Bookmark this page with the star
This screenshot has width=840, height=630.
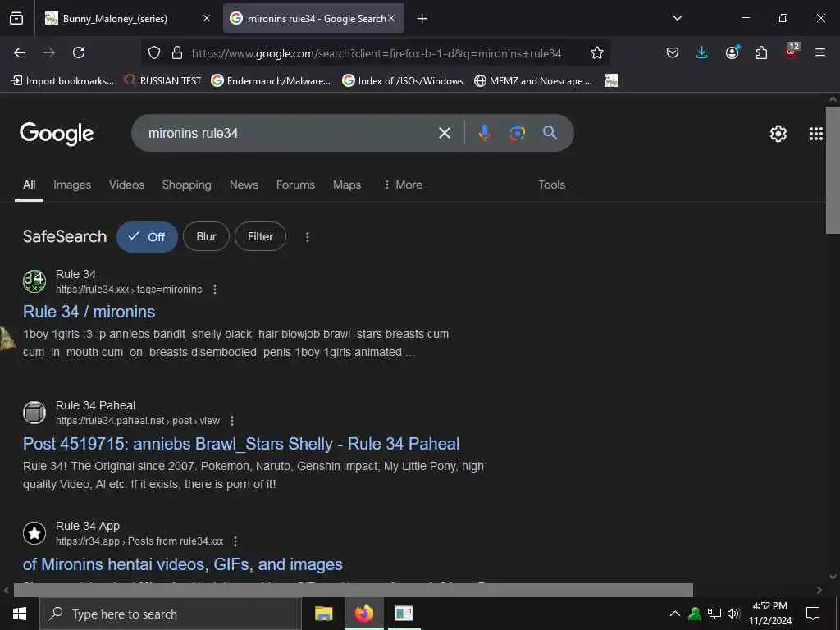[x=597, y=52]
